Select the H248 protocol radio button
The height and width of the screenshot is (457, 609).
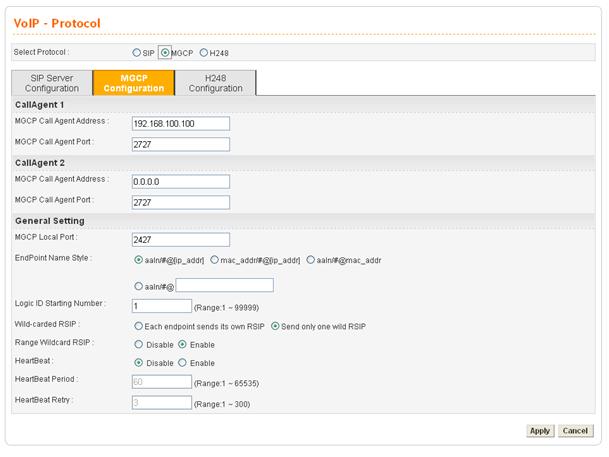point(205,52)
